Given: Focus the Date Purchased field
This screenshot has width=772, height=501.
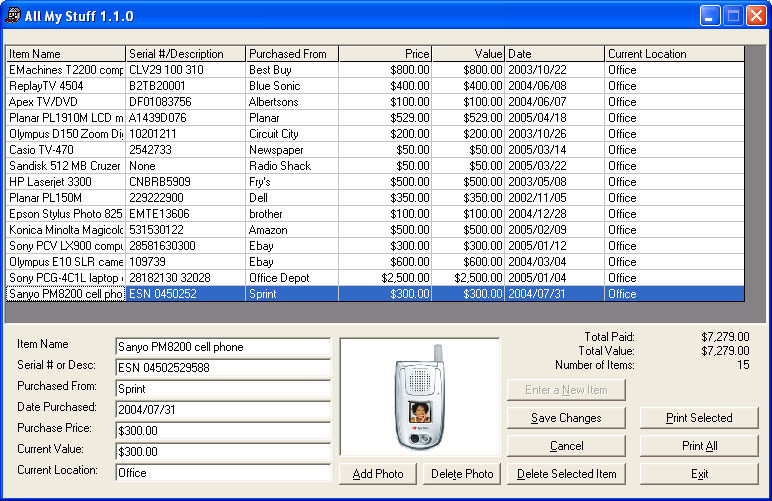Looking at the screenshot, I should pyautogui.click(x=223, y=409).
